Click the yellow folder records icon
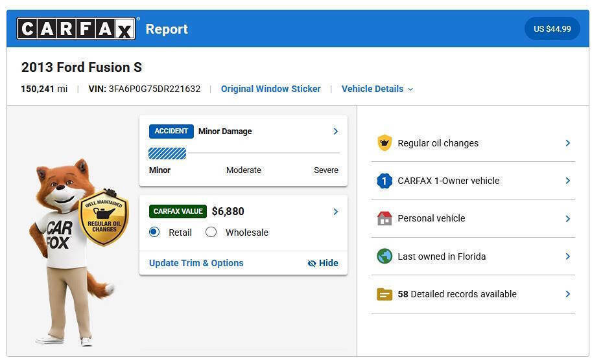 click(384, 294)
